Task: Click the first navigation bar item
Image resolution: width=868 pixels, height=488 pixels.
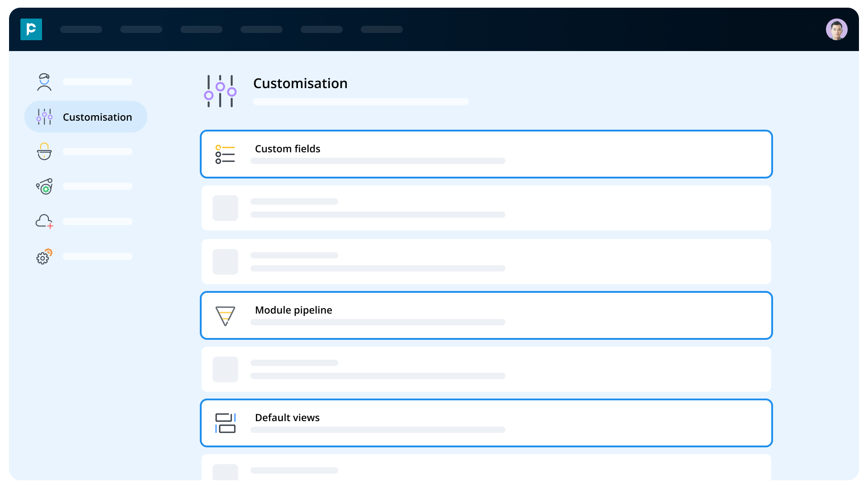Action: pos(81,29)
